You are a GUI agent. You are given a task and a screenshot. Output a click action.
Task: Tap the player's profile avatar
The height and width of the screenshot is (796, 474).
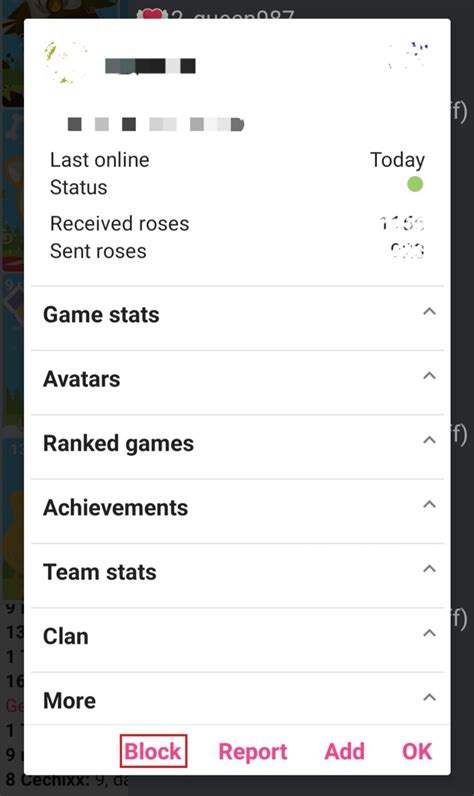pyautogui.click(x=66, y=63)
